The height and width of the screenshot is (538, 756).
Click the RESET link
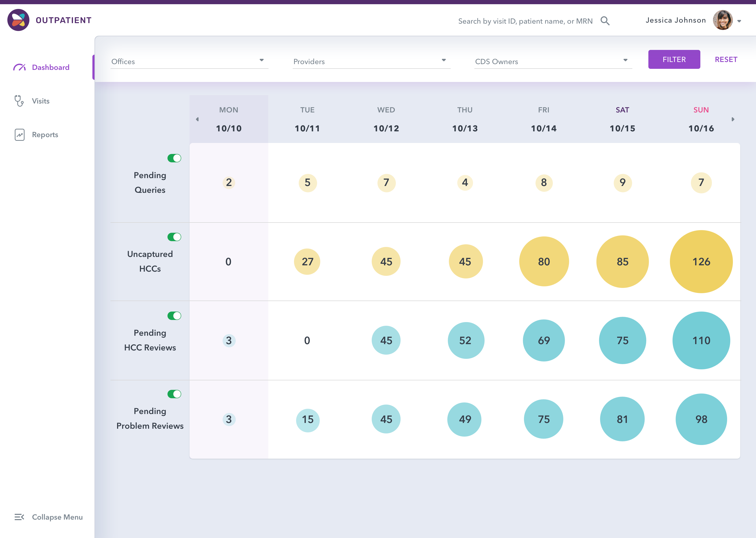tap(726, 59)
